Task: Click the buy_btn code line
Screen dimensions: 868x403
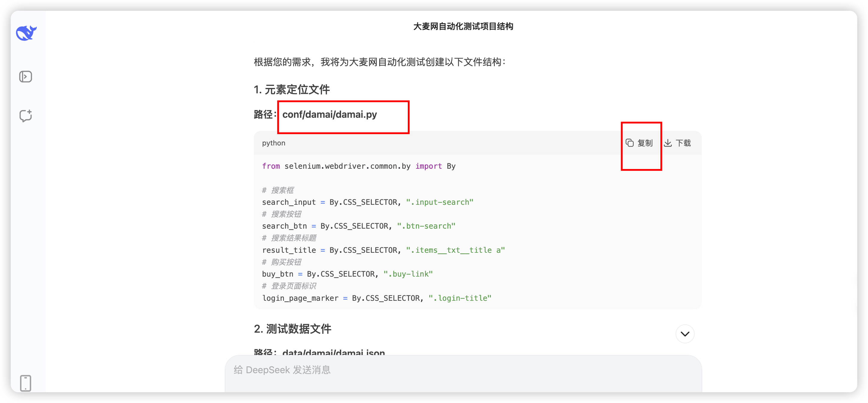Action: coord(347,274)
